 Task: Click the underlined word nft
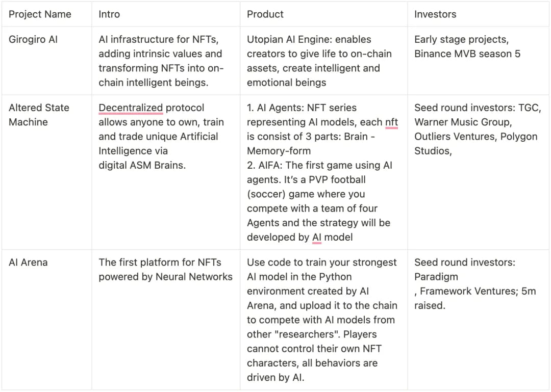click(391, 122)
